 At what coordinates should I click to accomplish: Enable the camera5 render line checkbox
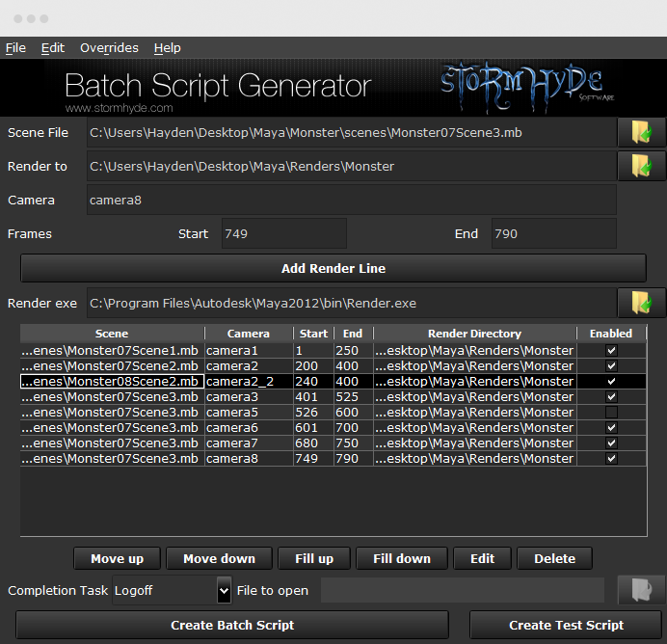point(611,413)
